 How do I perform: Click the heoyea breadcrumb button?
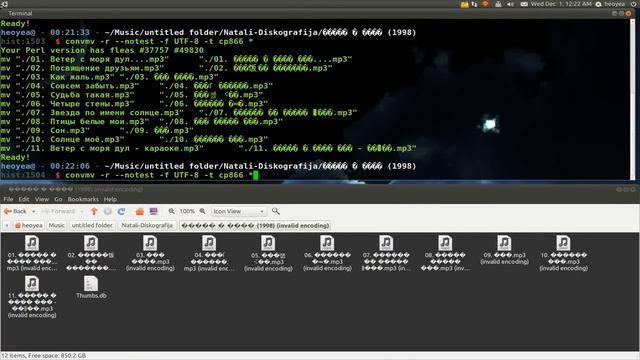(29, 225)
